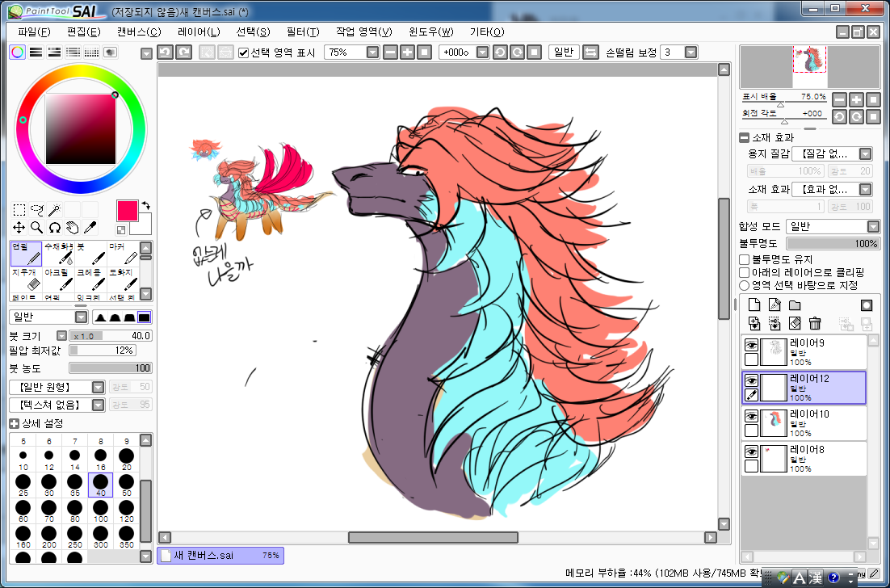Open the 파일(F) menu
Image resolution: width=890 pixels, height=588 pixels.
click(x=34, y=31)
